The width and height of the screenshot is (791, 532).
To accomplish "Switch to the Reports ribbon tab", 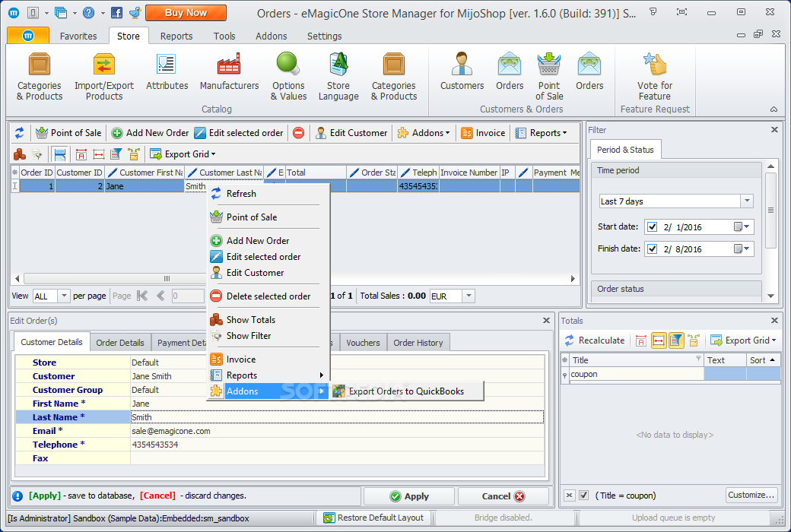I will [176, 36].
